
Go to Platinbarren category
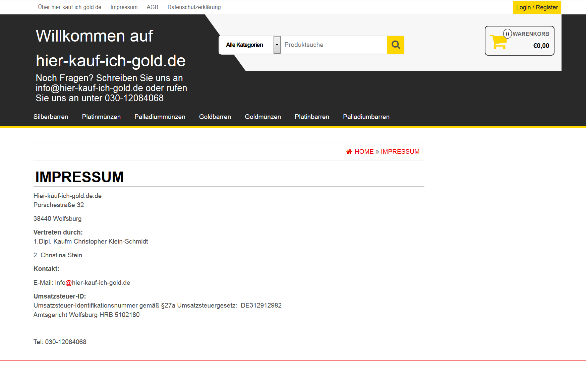pyautogui.click(x=312, y=117)
